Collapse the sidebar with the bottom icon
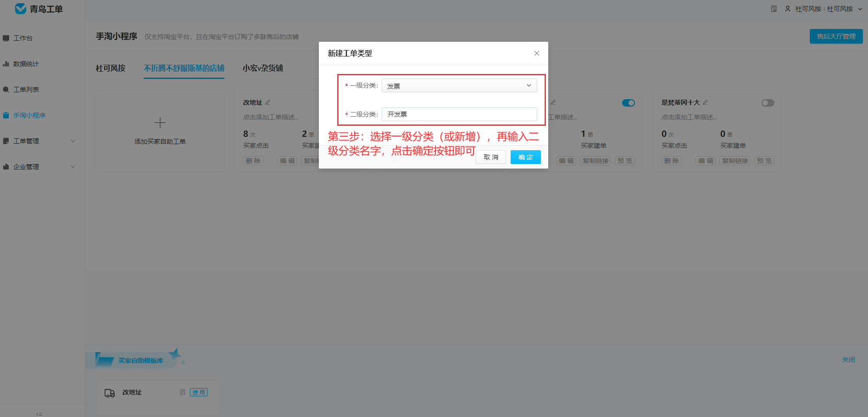 [x=39, y=414]
